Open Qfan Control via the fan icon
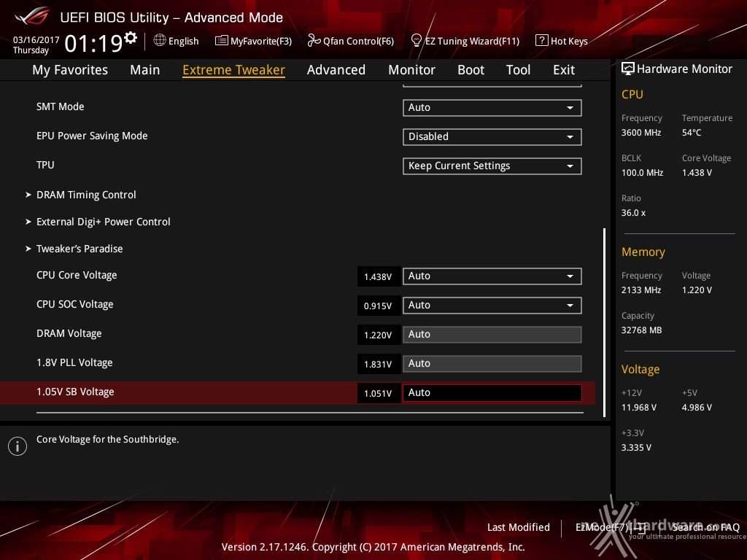 [x=314, y=41]
